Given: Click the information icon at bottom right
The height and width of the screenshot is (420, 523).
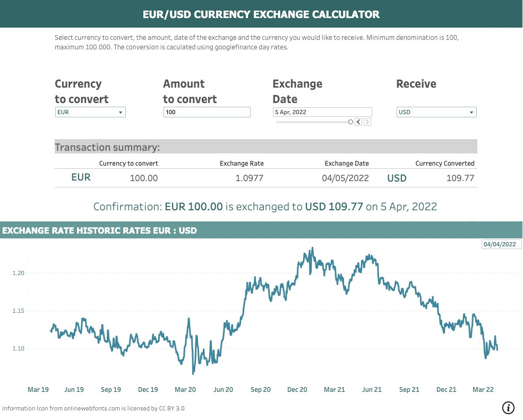Looking at the screenshot, I should (x=508, y=408).
